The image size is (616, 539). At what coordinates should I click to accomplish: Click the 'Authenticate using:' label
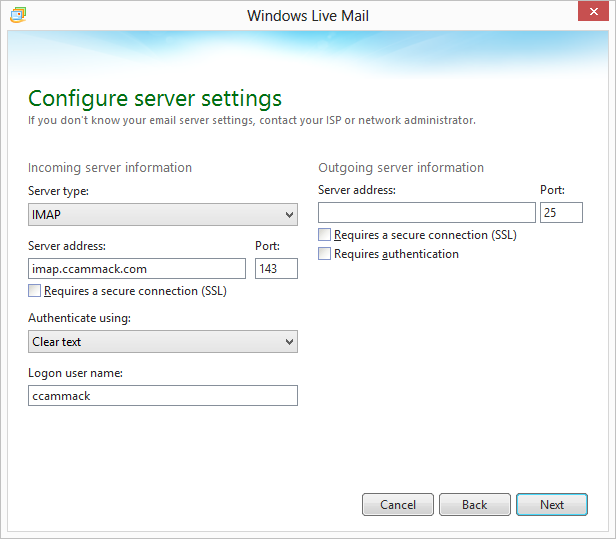click(79, 318)
